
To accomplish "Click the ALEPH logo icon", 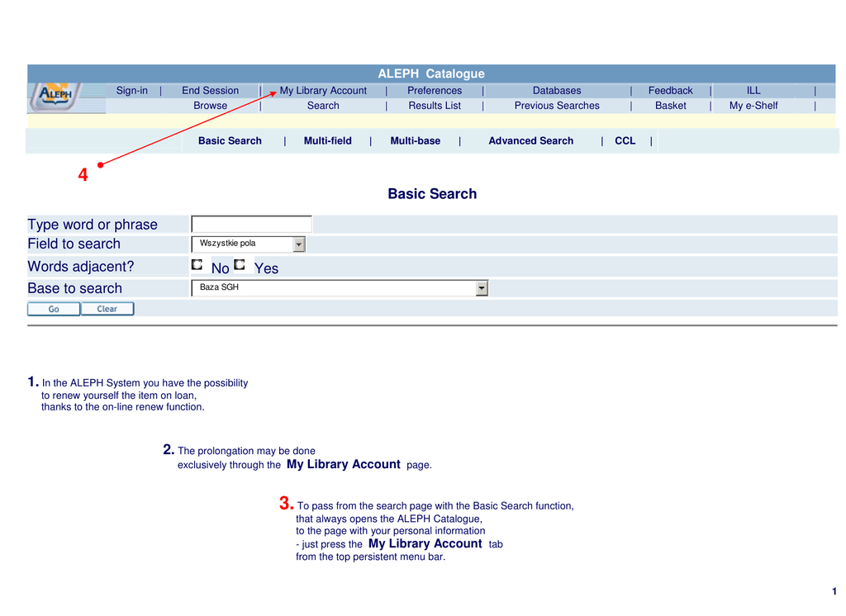I will coord(55,97).
